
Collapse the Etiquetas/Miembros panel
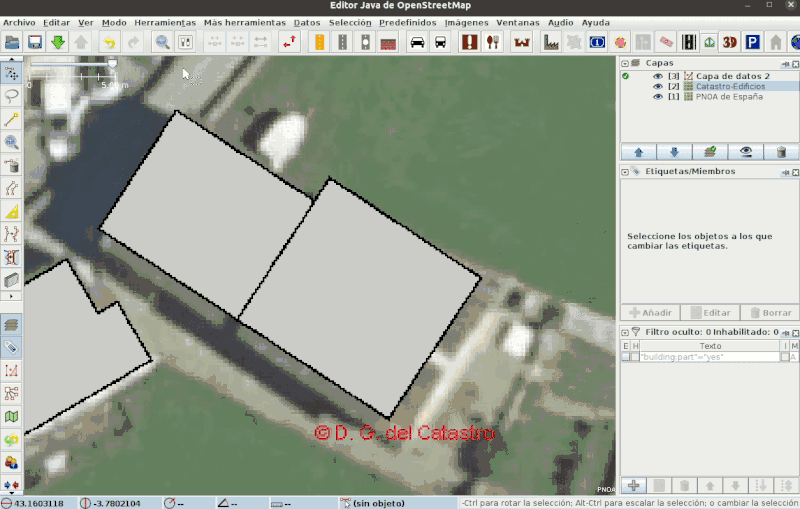(625, 171)
